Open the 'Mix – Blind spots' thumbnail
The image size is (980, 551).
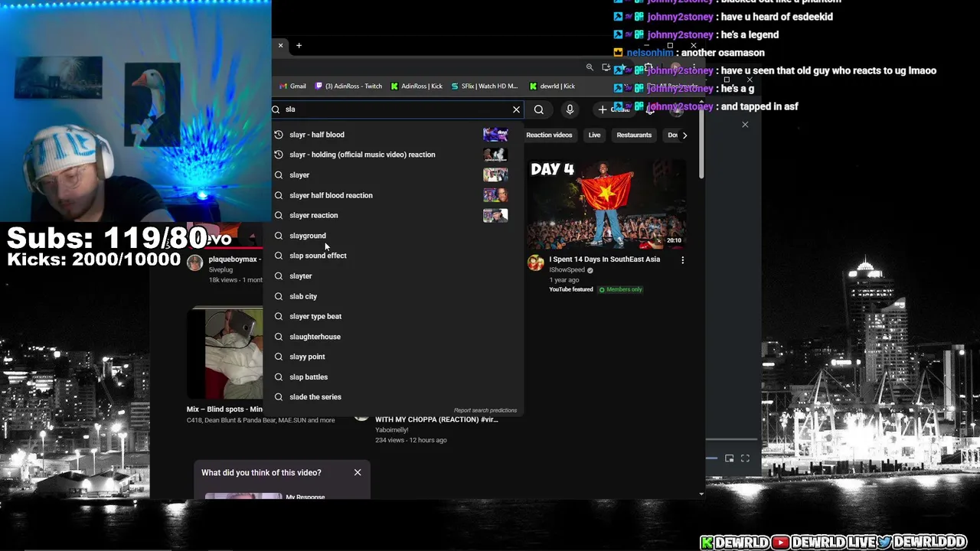click(x=225, y=354)
